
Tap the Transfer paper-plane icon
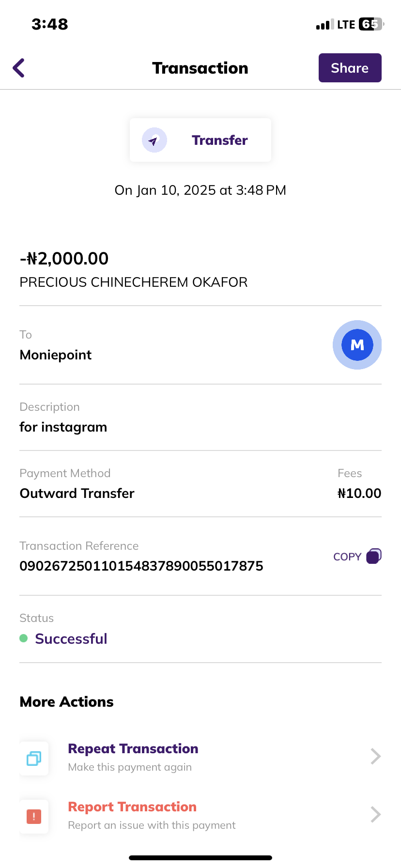click(x=154, y=140)
